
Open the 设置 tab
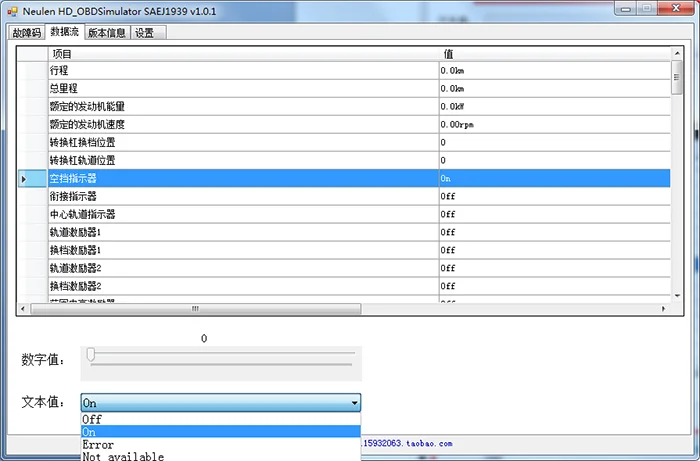point(148,33)
